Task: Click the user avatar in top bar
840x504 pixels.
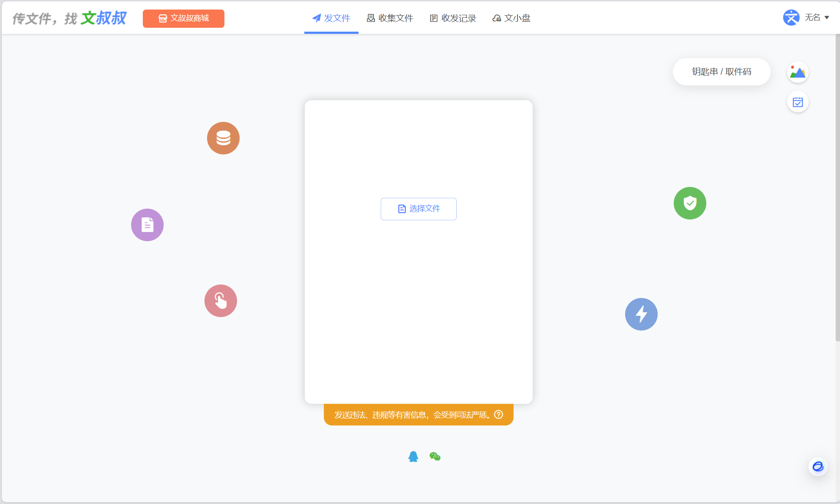Action: tap(791, 18)
